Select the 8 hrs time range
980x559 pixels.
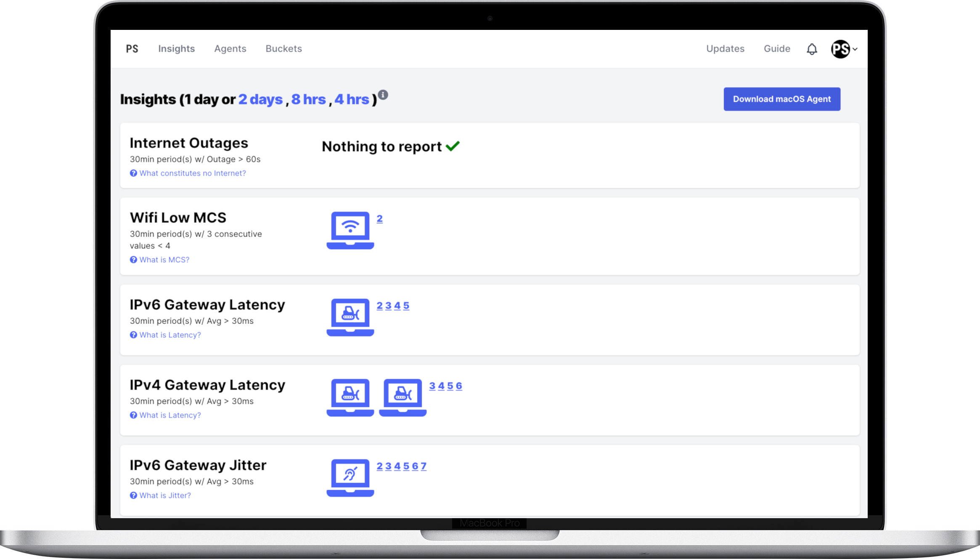click(308, 99)
